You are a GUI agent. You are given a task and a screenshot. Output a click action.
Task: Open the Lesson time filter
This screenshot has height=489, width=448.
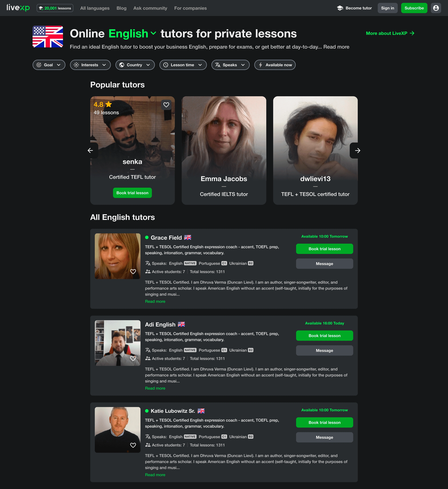point(183,65)
